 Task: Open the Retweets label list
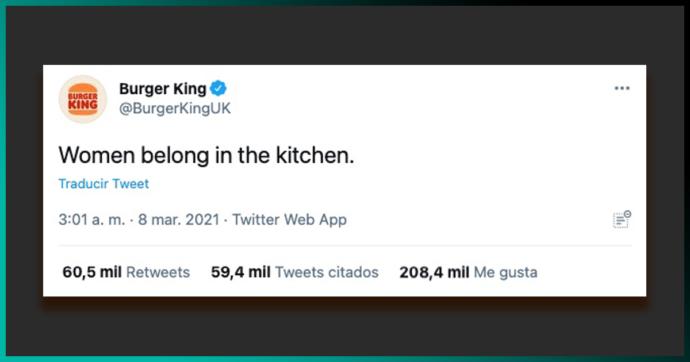click(x=158, y=272)
